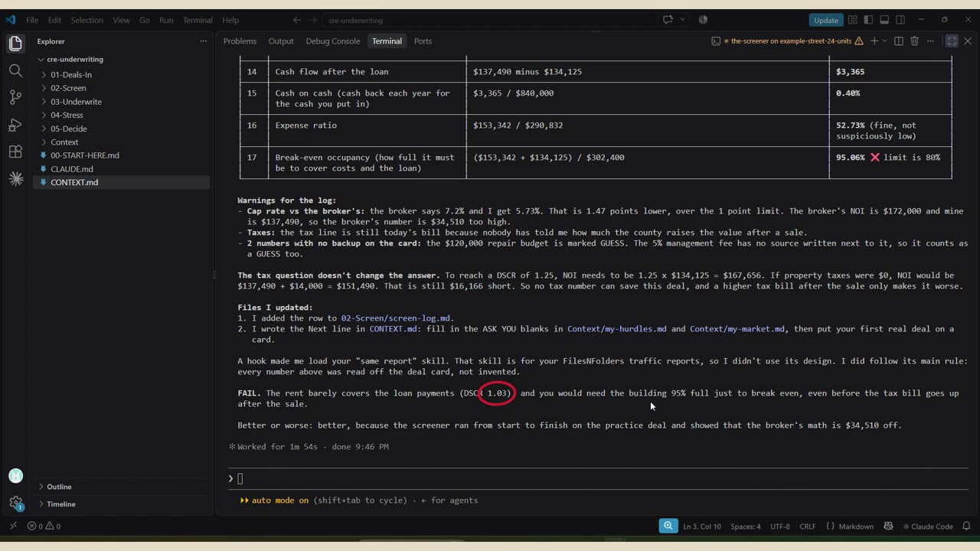Click the Update button

[x=825, y=20]
